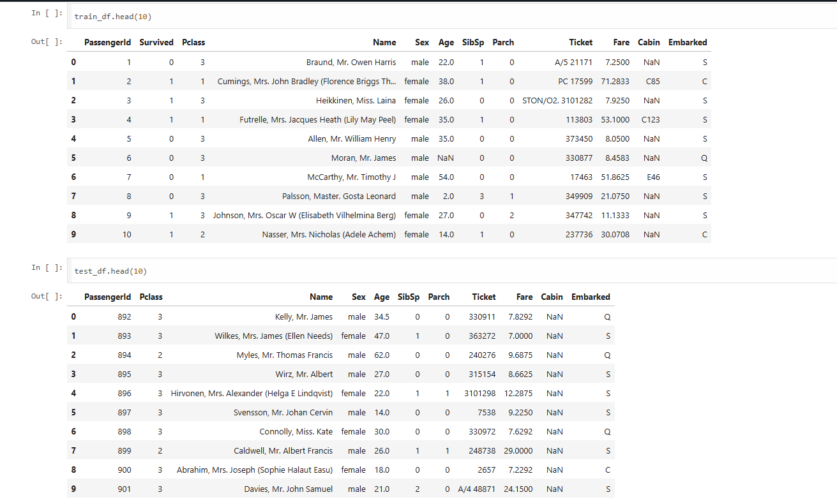The width and height of the screenshot is (837, 504).
Task: Click name Connolly, Miss. Kate
Action: point(296,432)
